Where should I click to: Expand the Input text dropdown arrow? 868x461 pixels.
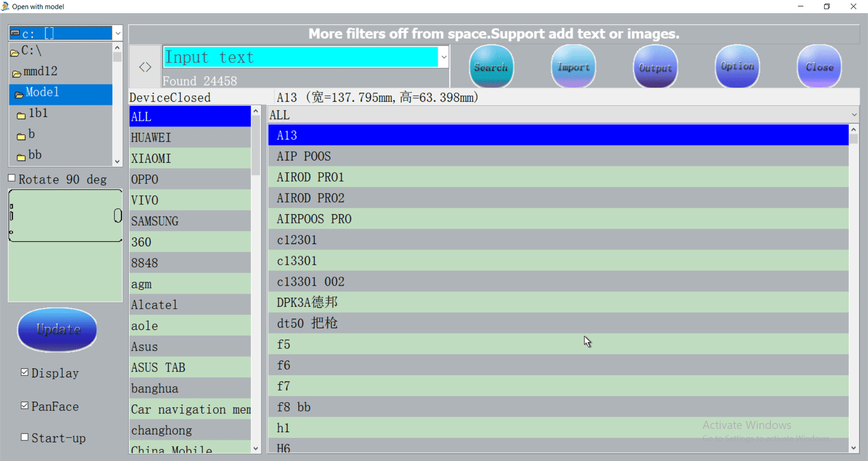pyautogui.click(x=444, y=57)
